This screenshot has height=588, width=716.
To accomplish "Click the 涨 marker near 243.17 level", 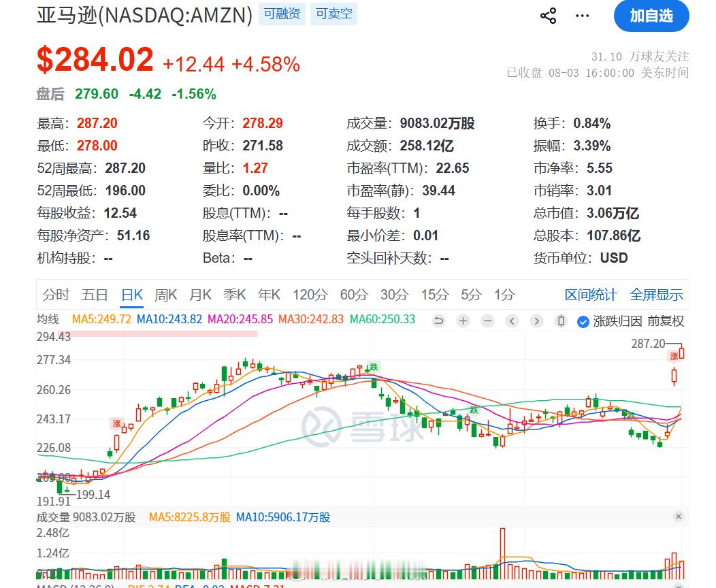I will 117,423.
